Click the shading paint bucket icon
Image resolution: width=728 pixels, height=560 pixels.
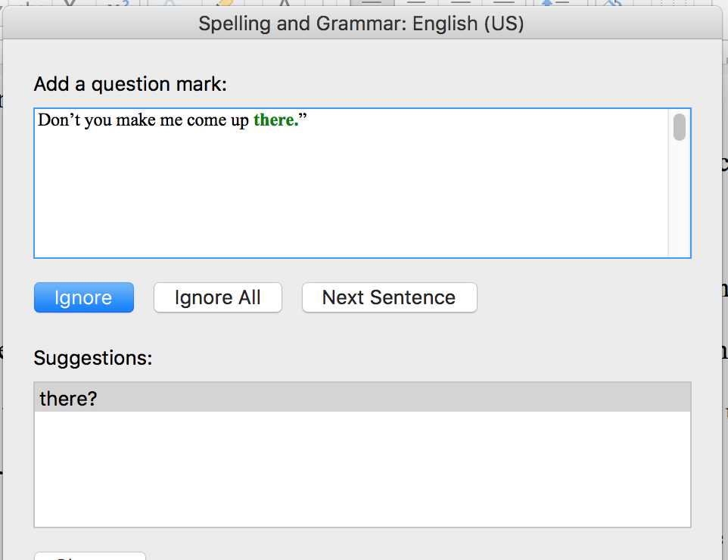[611, 3]
